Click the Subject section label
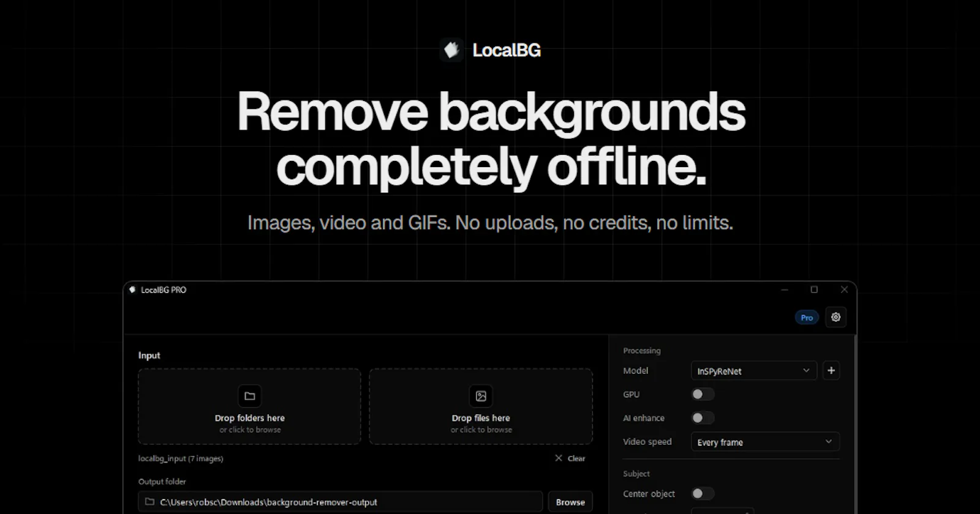980x514 pixels. click(x=636, y=474)
